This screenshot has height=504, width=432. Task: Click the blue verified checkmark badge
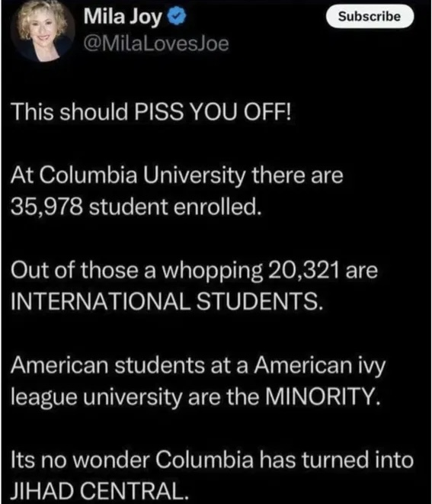178,17
